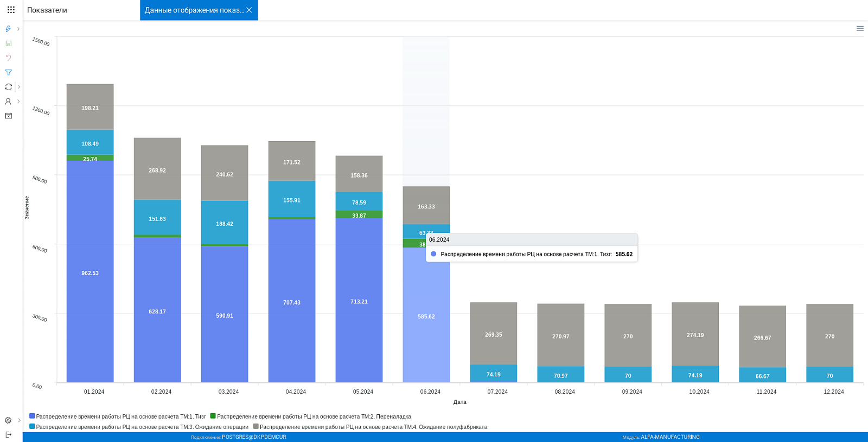Image resolution: width=868 pixels, height=442 pixels.
Task: Expand chevron next to refresh icon
Action: 18,87
